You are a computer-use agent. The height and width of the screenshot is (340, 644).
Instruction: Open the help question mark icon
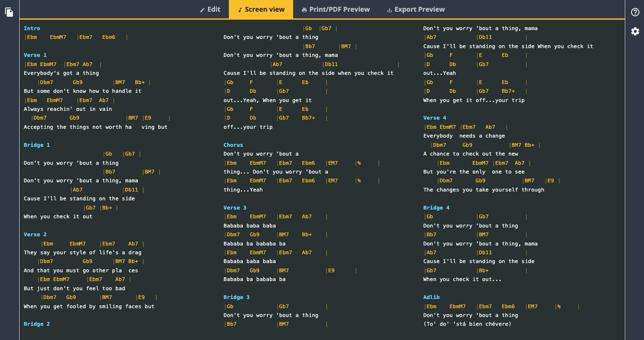tap(635, 12)
